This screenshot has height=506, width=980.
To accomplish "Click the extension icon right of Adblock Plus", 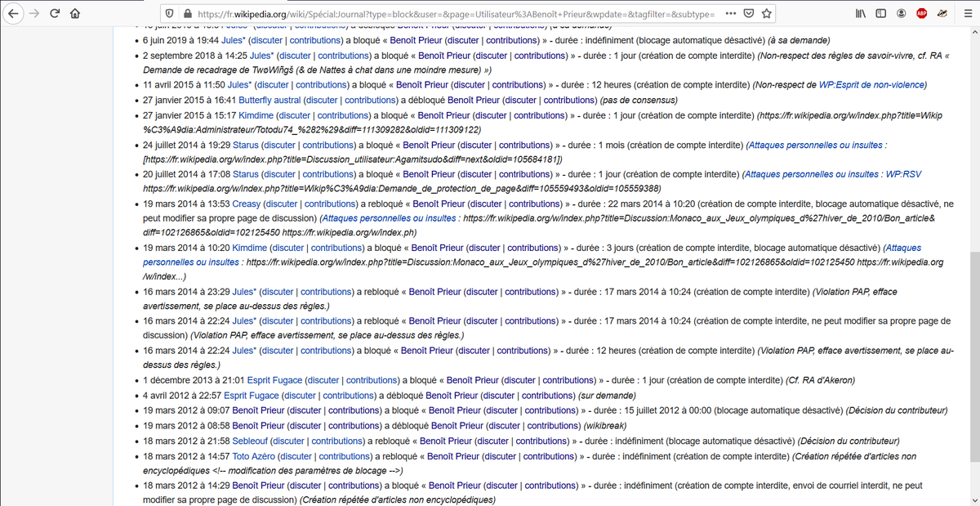I will pyautogui.click(x=942, y=14).
